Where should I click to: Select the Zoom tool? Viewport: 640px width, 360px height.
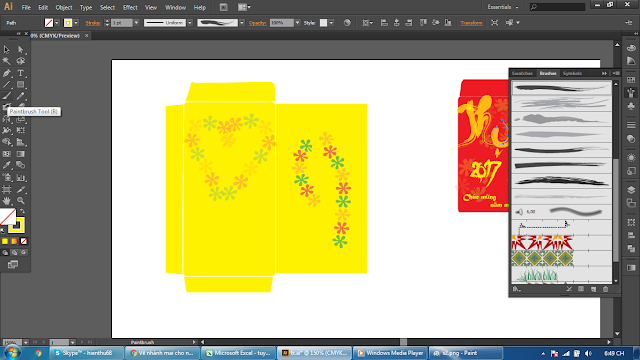(x=20, y=201)
